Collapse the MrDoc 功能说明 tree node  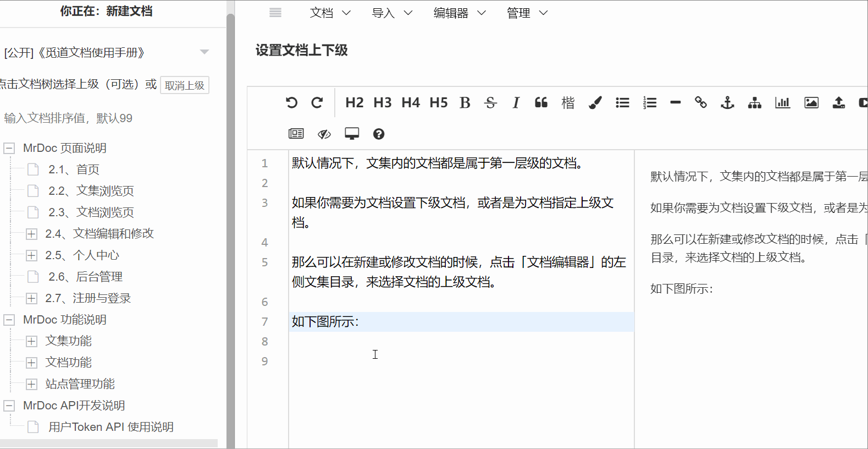[9, 320]
